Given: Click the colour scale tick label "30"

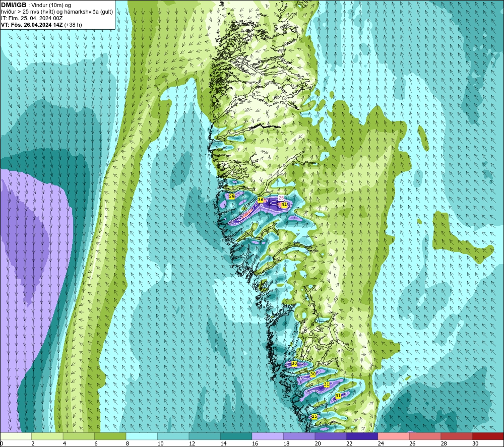Looking at the screenshot, I should point(475,443).
